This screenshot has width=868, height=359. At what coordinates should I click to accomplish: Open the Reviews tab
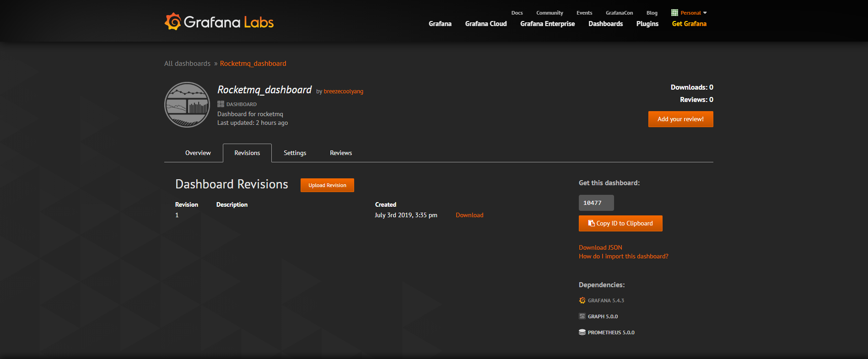pos(341,153)
